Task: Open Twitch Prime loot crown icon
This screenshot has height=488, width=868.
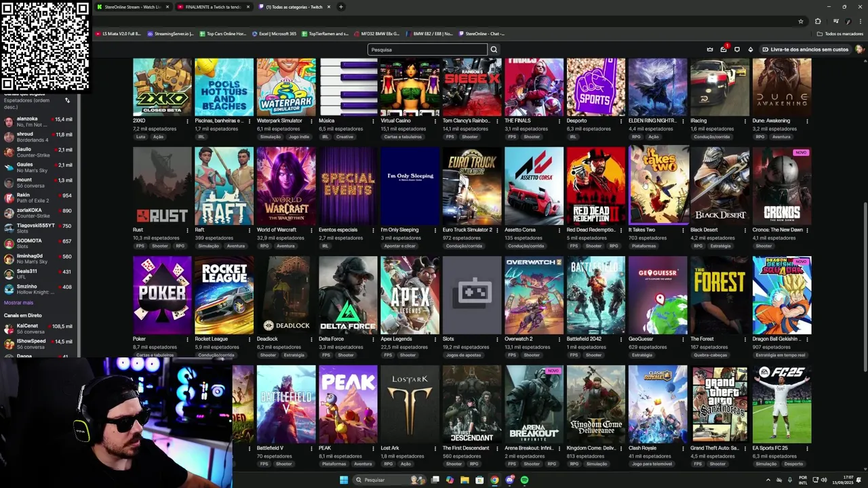Action: coord(710,49)
